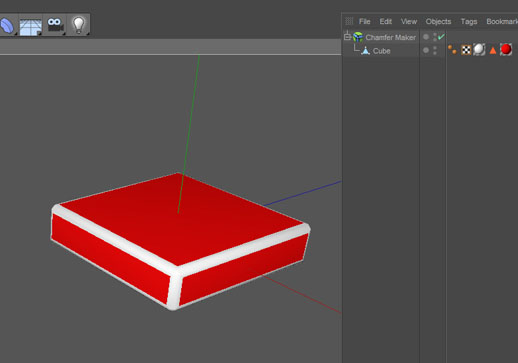Screen dimensions: 518x363
Task: Select the Phong sphere tag on Cube
Action: [x=479, y=50]
